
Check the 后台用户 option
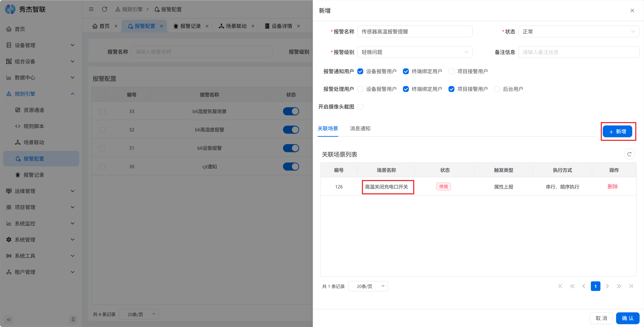[x=497, y=89]
